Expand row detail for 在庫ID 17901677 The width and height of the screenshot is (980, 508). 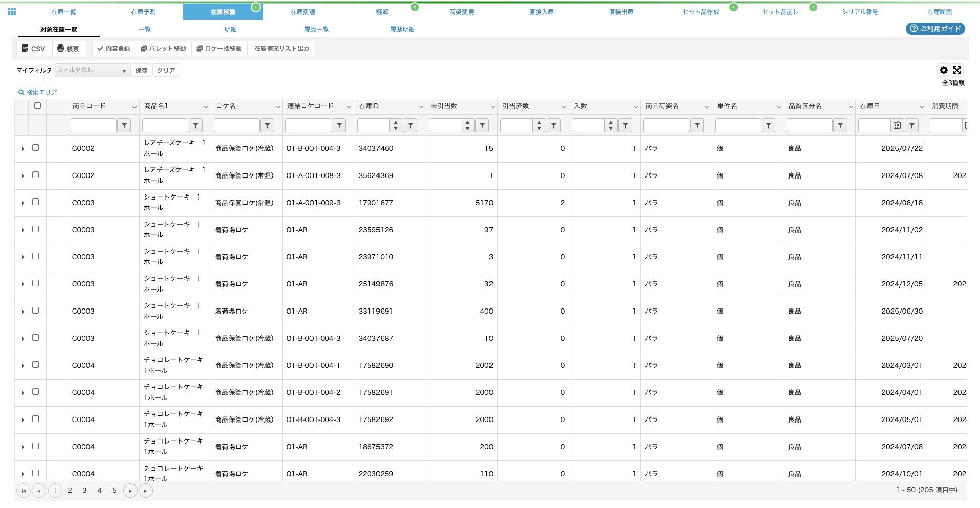[x=23, y=203]
